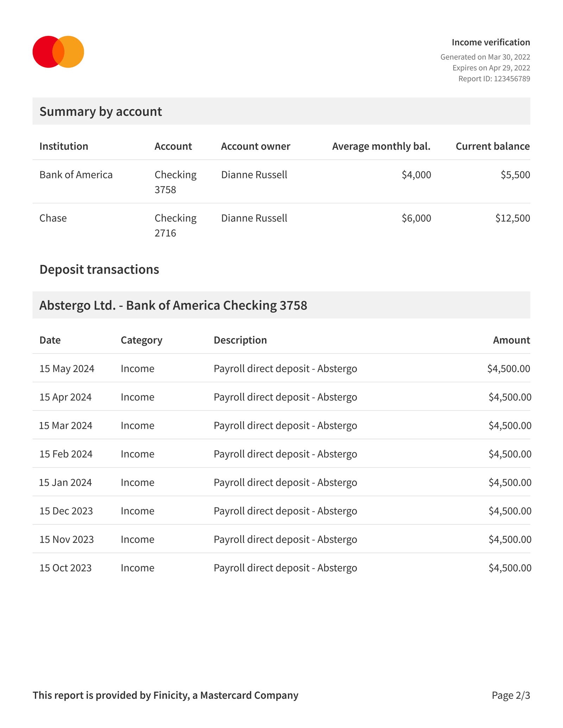
Task: Click the current balance of $12,500
Action: coord(512,218)
